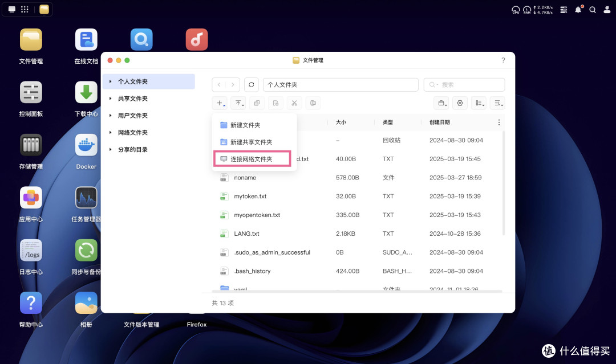Open 存储管理 desktop icon
Image resolution: width=616 pixels, height=364 pixels.
pyautogui.click(x=31, y=145)
